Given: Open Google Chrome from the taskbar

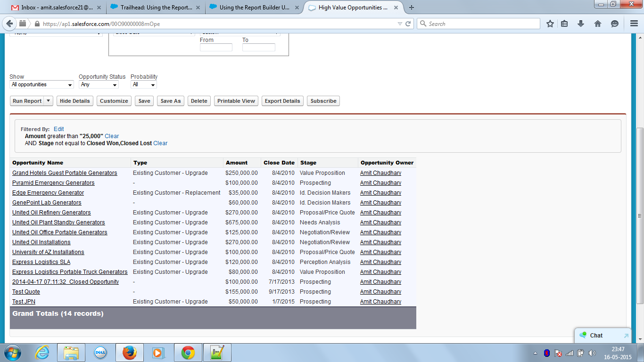Looking at the screenshot, I should coord(188,353).
